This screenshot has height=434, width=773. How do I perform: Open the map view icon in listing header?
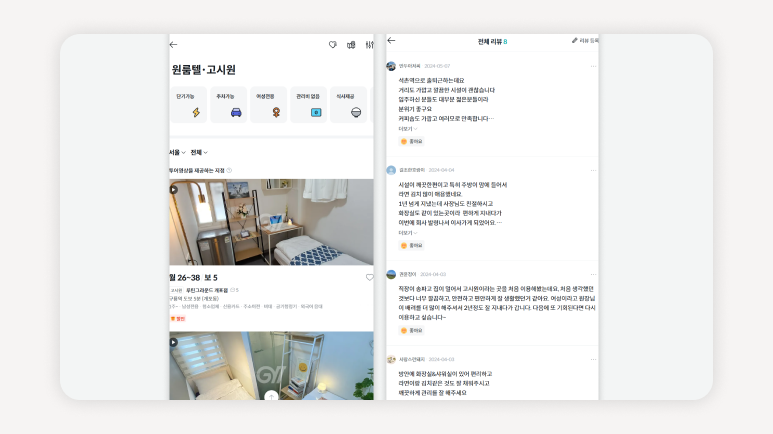(351, 45)
